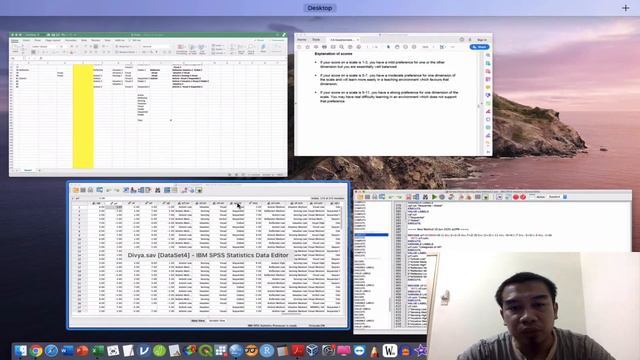Click first red breakpoint circle in Syntax Editor
This screenshot has width=640, height=360.
click(516, 197)
